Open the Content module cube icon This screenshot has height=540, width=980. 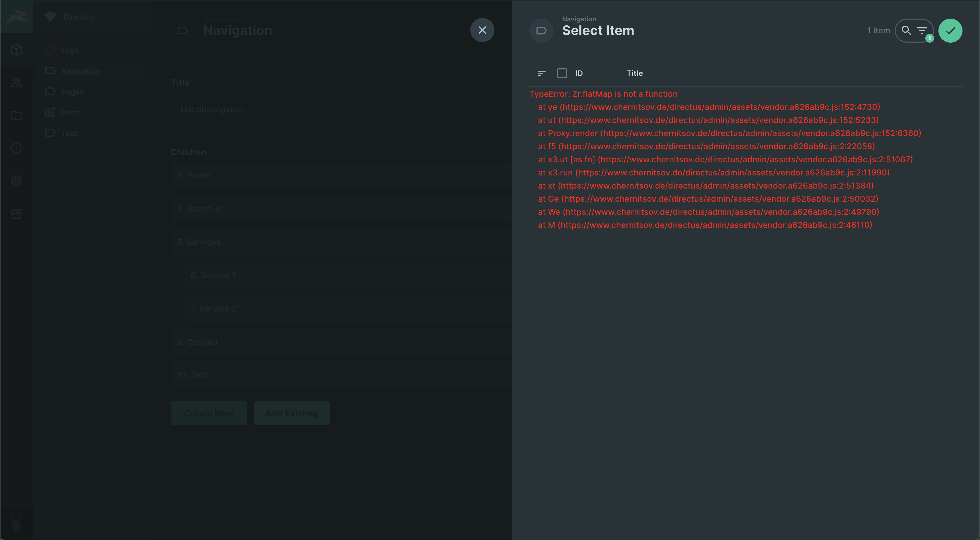click(x=16, y=49)
